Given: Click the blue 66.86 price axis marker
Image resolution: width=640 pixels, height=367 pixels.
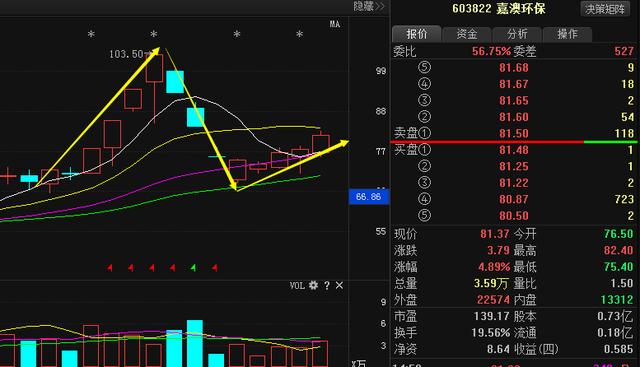Looking at the screenshot, I should tap(368, 197).
